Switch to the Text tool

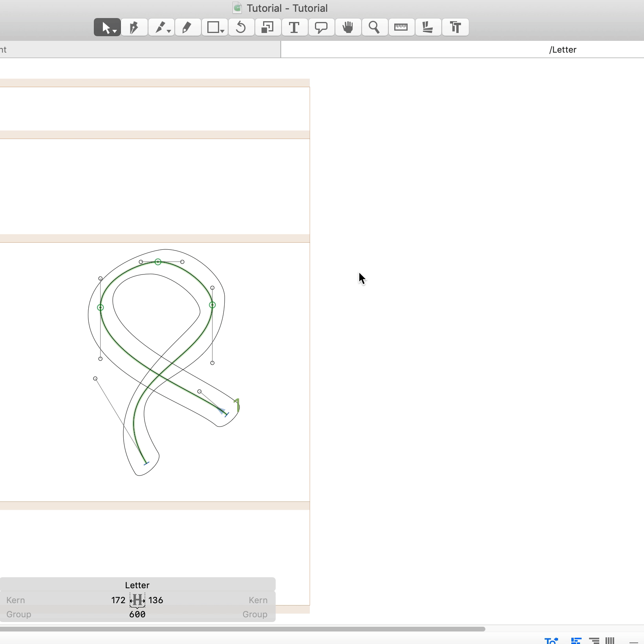[295, 27]
